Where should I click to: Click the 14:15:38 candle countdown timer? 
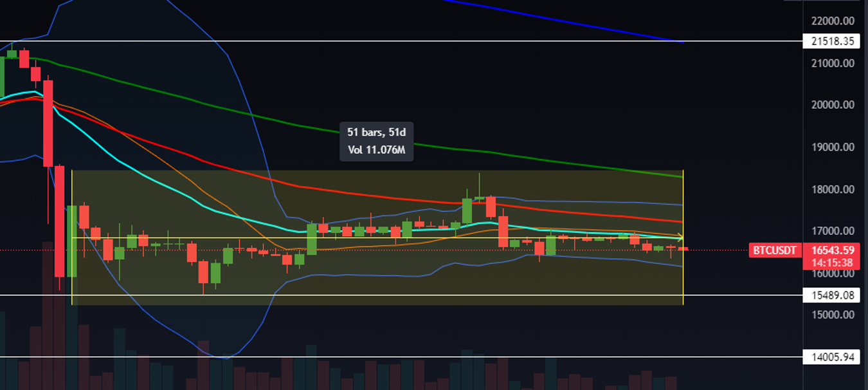click(831, 263)
